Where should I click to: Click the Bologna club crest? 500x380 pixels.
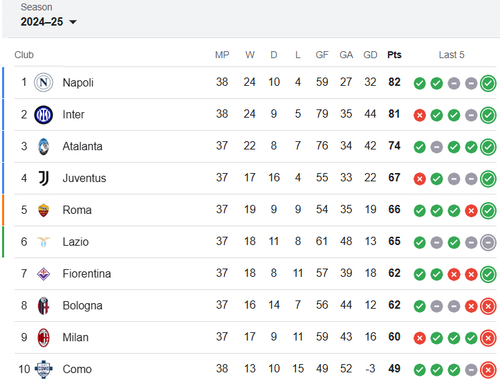43,306
